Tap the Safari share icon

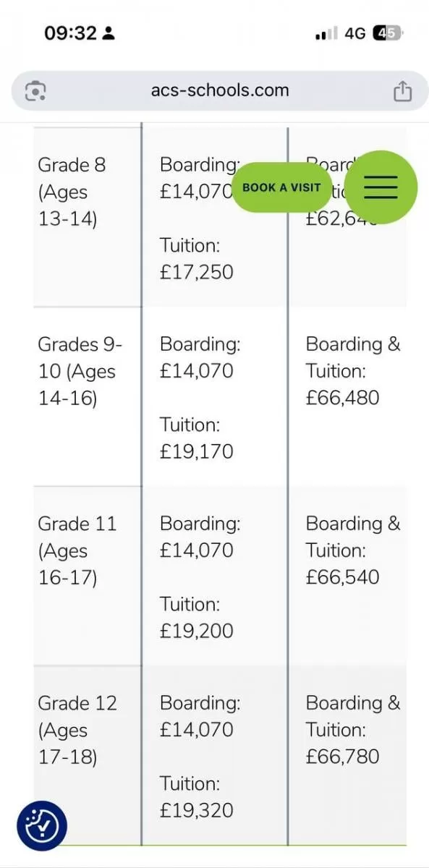[x=402, y=91]
